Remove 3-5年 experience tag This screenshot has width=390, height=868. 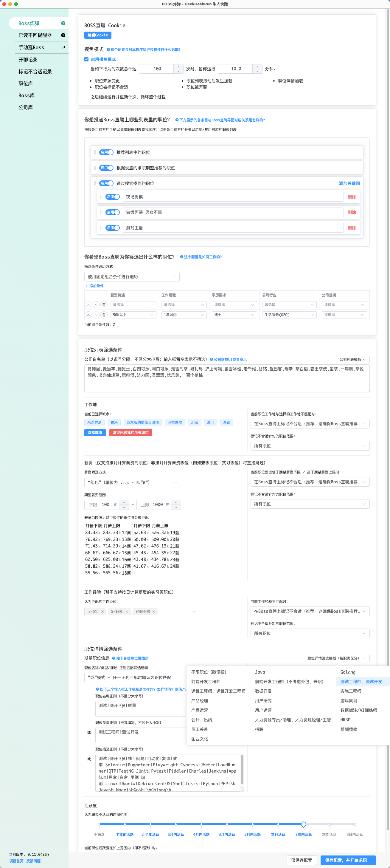tap(102, 612)
